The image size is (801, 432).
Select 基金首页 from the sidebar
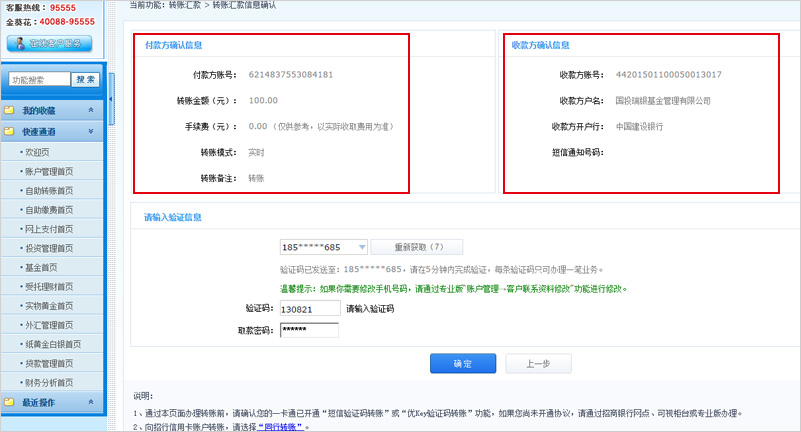point(41,267)
